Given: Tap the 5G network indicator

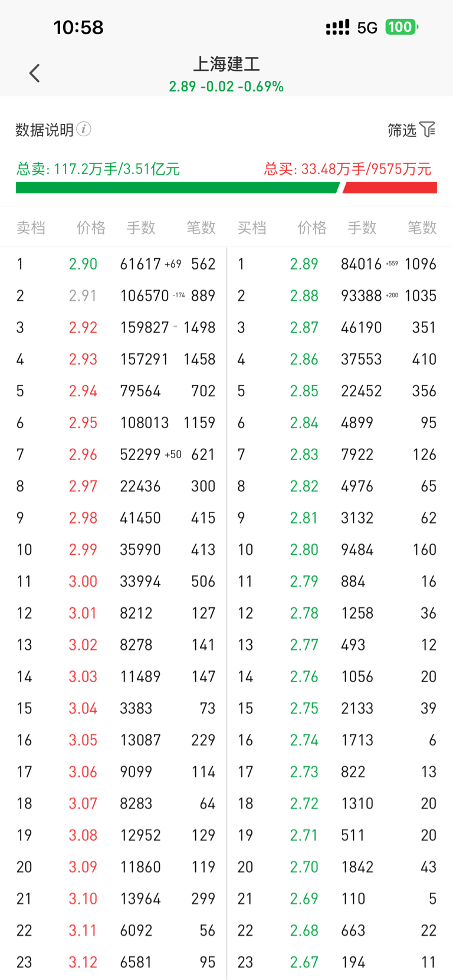Looking at the screenshot, I should [x=367, y=28].
